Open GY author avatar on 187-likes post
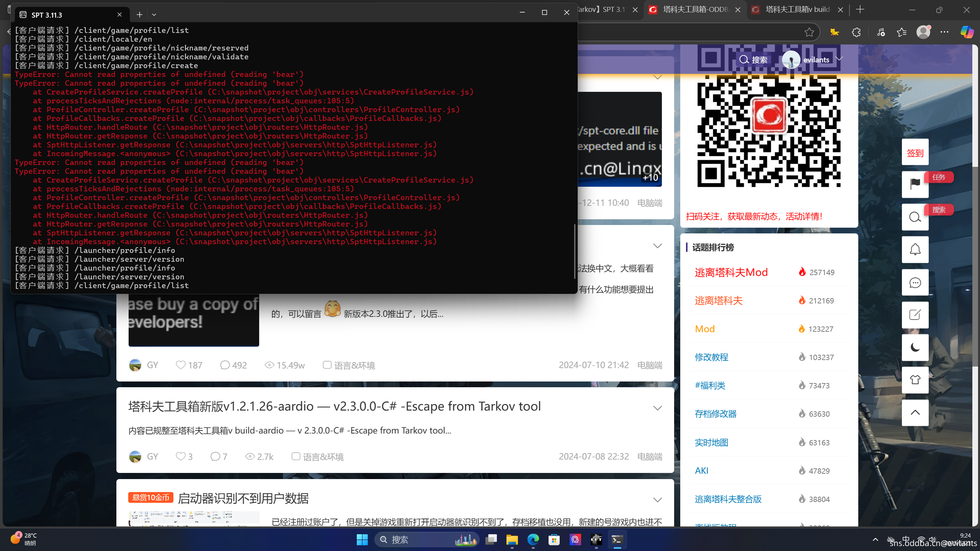Screen dimensions: 980x551 click(135, 365)
